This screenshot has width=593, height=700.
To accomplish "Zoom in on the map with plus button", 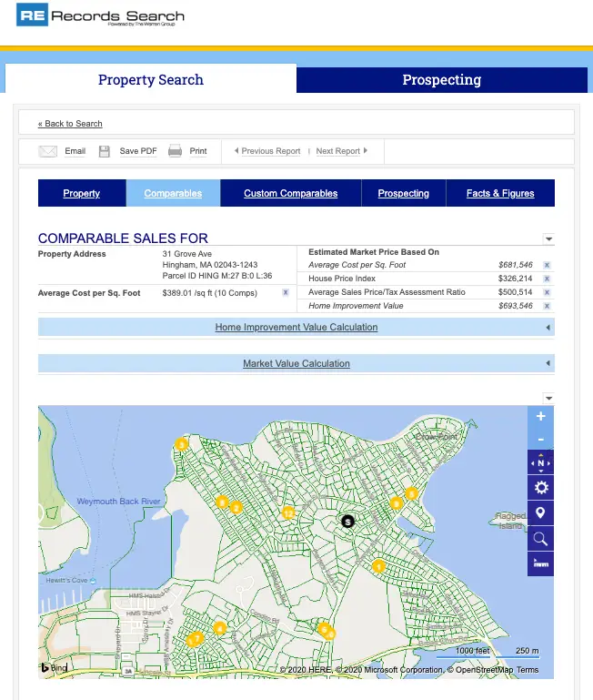I will [540, 417].
